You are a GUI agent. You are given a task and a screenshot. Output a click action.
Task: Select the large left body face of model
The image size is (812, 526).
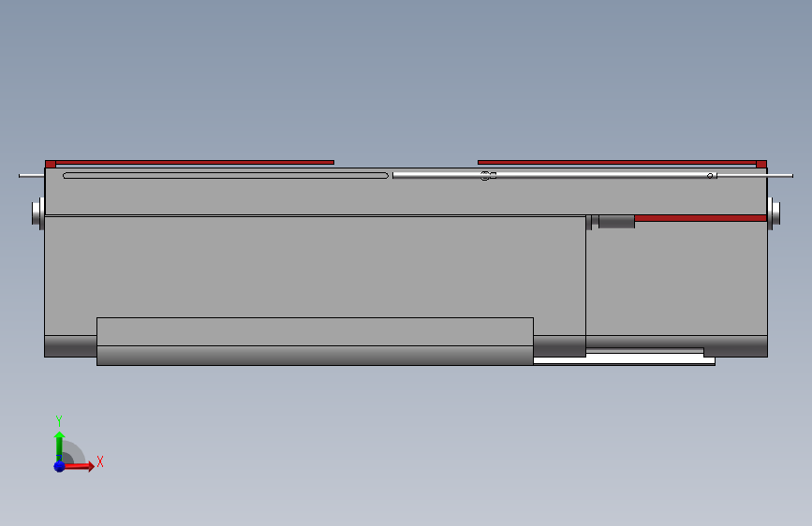(x=315, y=267)
